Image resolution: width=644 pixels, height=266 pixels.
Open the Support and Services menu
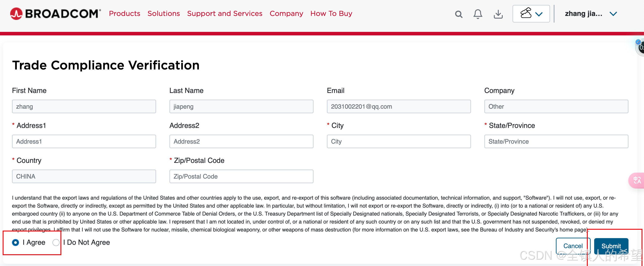(x=225, y=13)
